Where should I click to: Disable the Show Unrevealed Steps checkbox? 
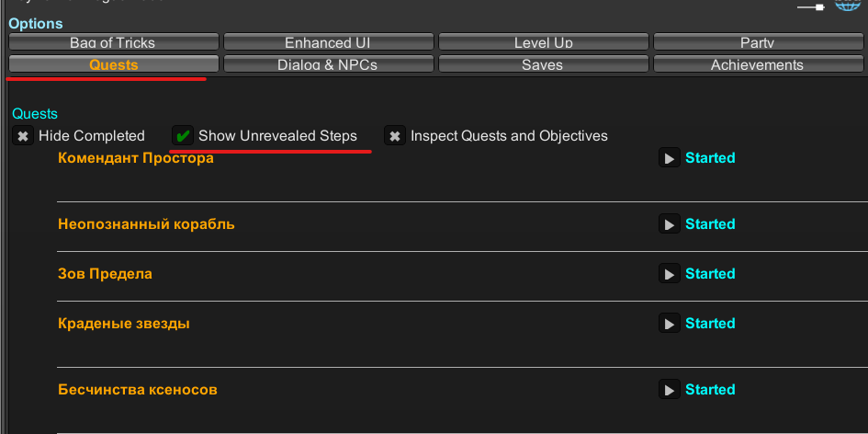[x=184, y=136]
